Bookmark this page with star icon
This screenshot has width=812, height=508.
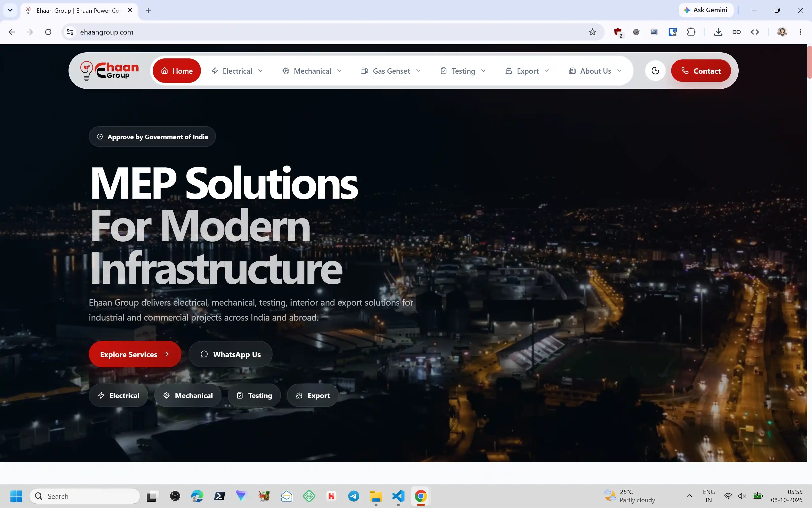(x=593, y=32)
